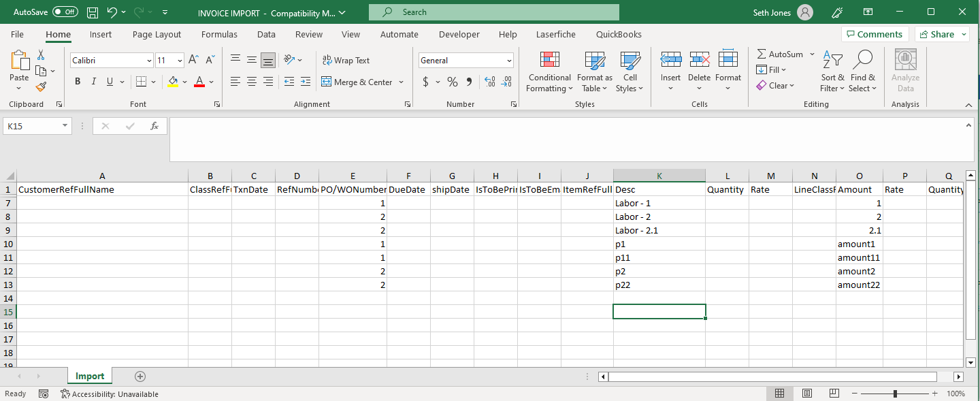Open the Name Box dropdown arrow

(x=65, y=126)
